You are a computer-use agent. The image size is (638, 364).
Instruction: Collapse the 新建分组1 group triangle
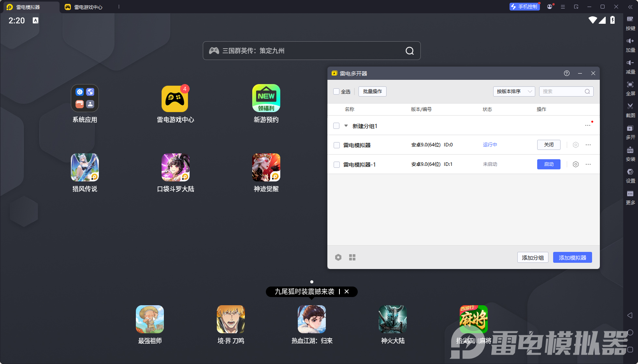click(x=346, y=126)
